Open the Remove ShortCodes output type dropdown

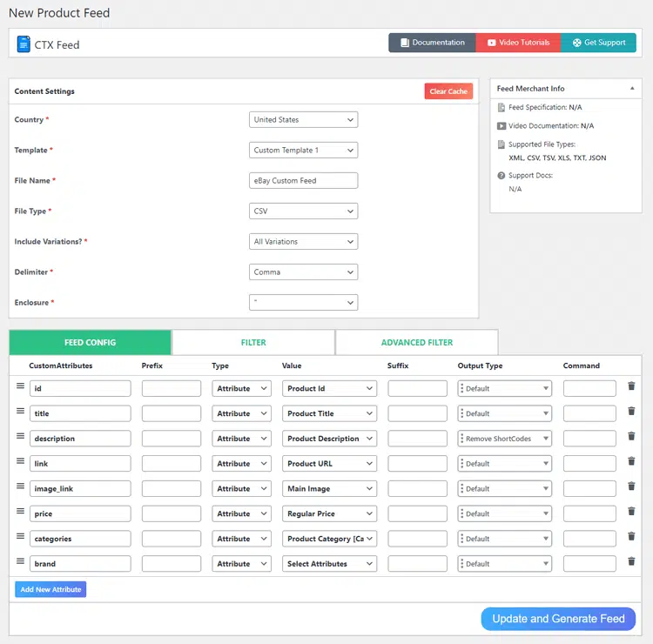click(x=504, y=439)
